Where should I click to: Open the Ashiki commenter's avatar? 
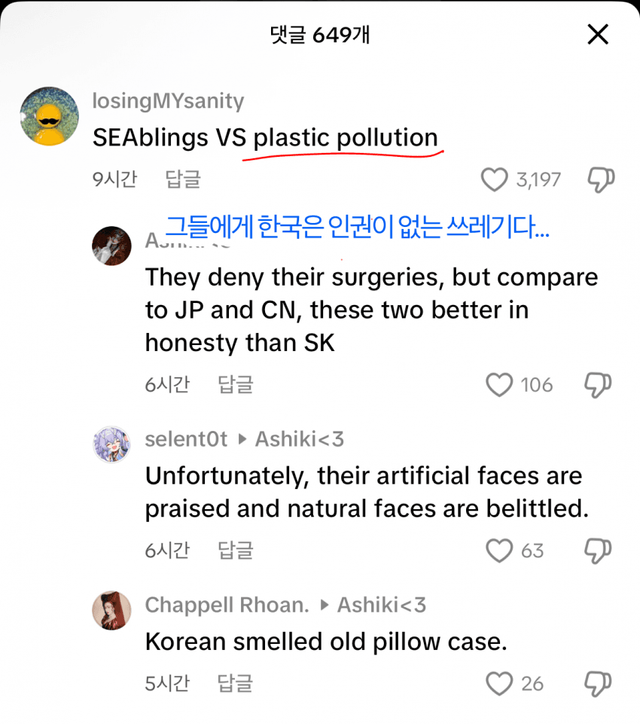point(111,245)
